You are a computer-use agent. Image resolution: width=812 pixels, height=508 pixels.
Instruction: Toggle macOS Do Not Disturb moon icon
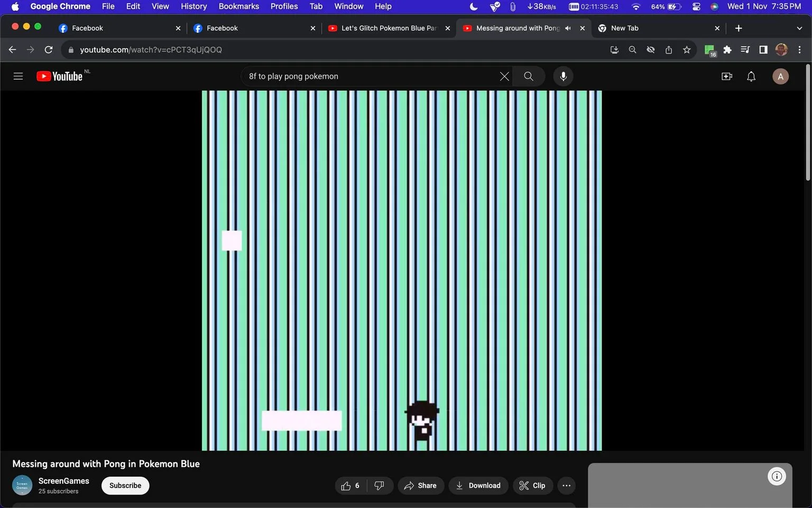(474, 6)
